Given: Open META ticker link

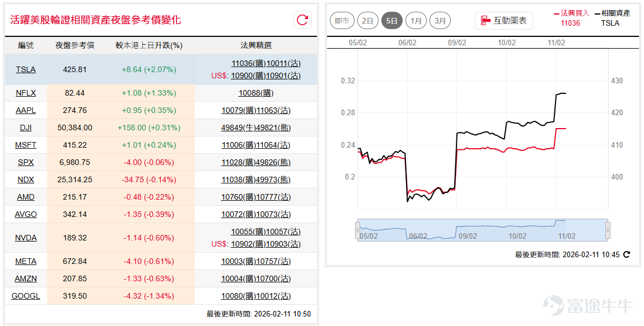Looking at the screenshot, I should 26,261.
